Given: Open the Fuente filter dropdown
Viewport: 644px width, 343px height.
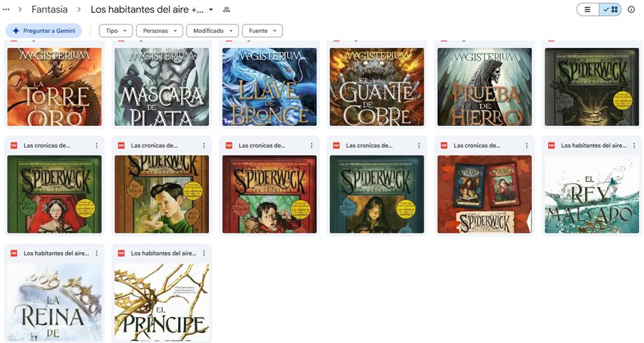Looking at the screenshot, I should tap(262, 31).
